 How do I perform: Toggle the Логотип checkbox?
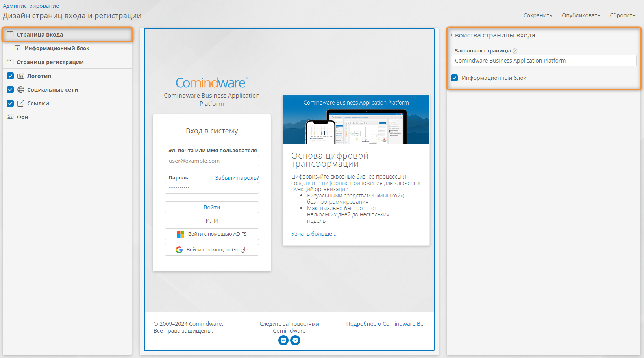(x=10, y=76)
